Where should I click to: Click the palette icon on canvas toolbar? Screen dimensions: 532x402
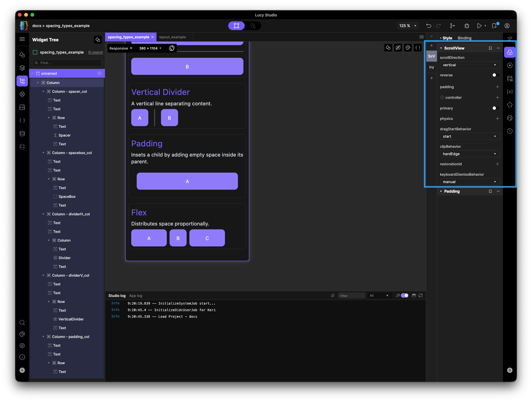click(x=408, y=48)
